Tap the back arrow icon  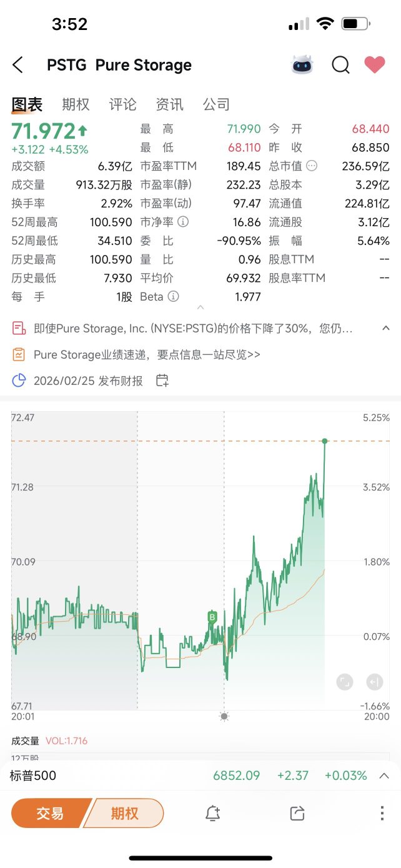17,64
